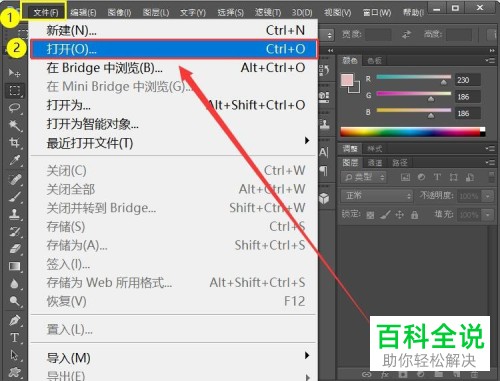
Task: Open the layer blend mode dropdown
Action: tap(377, 196)
